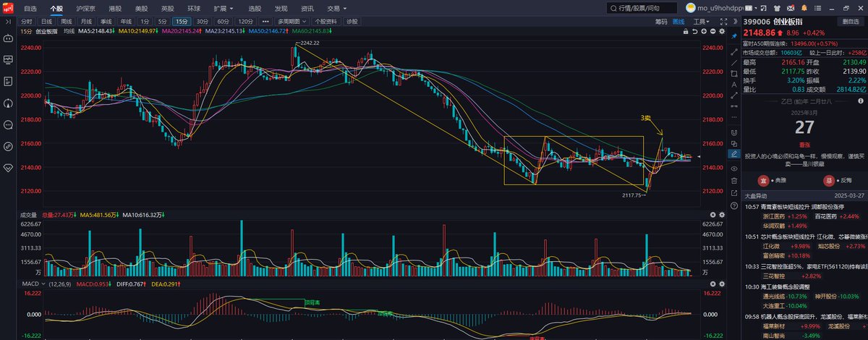Click the red app logo in the top-left corner
This screenshot has width=868, height=340.
(8, 8)
